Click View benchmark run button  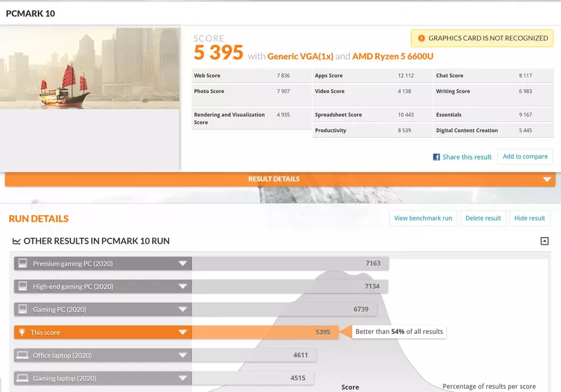423,218
